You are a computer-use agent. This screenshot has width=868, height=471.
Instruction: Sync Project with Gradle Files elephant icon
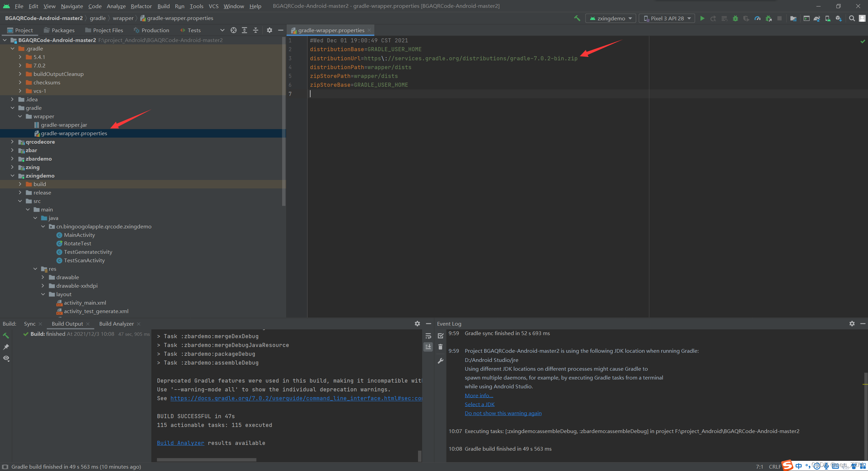point(817,18)
